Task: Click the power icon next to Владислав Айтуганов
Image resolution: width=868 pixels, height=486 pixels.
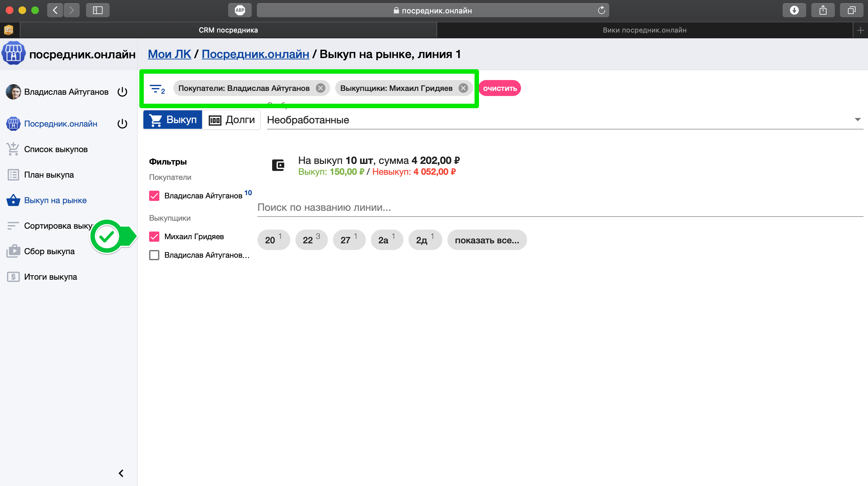Action: pyautogui.click(x=122, y=92)
